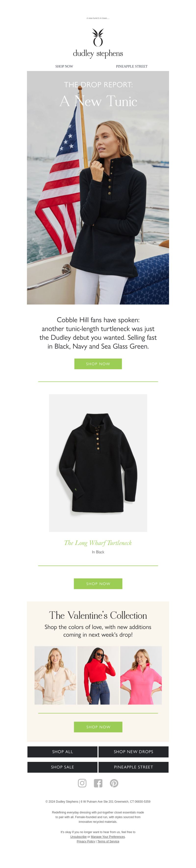Open the cream cardigan model photo
This screenshot has width=196, height=868.
click(x=55, y=675)
